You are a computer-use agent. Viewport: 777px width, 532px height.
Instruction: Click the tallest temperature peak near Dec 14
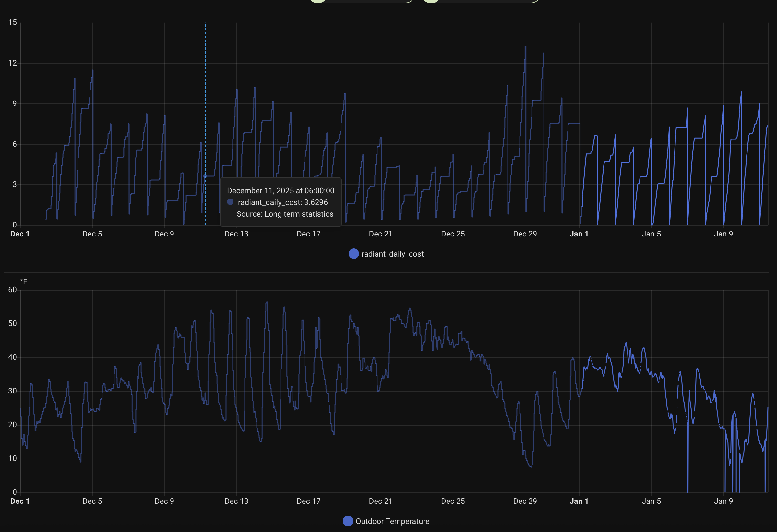267,302
